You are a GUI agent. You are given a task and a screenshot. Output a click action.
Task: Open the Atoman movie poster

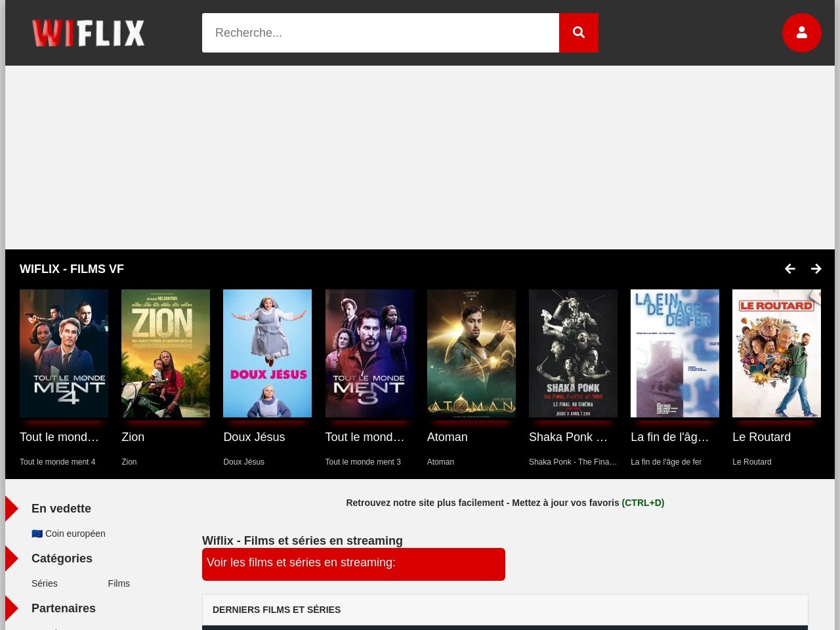click(471, 353)
